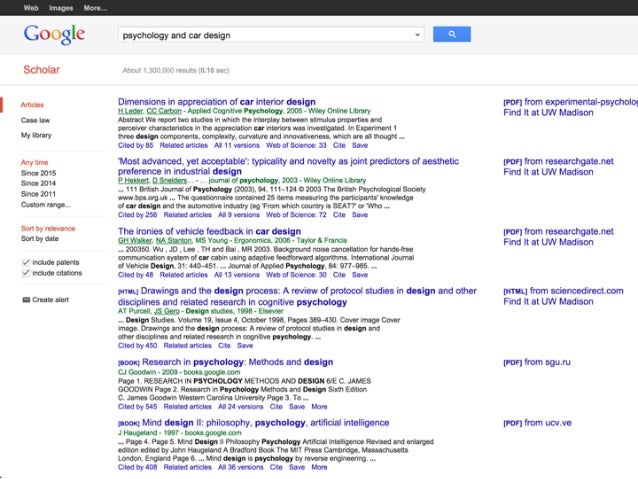Click Cite under the Mind design II result

pos(276,467)
